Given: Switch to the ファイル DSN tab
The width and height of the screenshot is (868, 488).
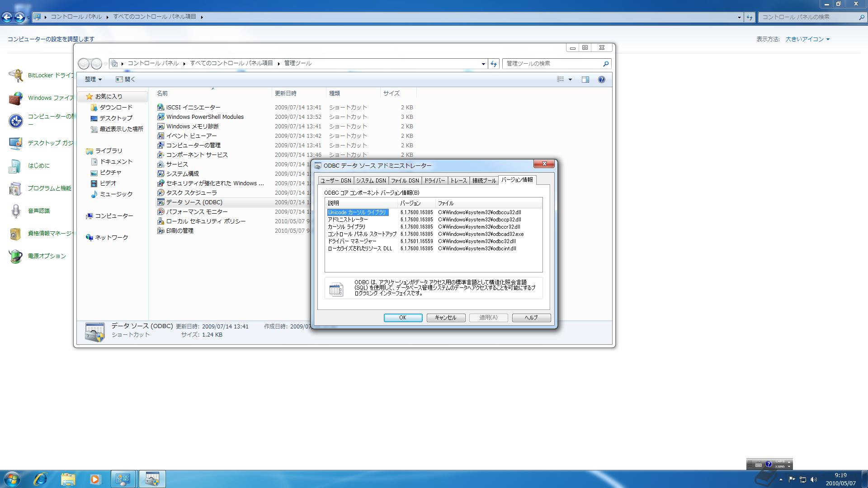Looking at the screenshot, I should click(405, 181).
